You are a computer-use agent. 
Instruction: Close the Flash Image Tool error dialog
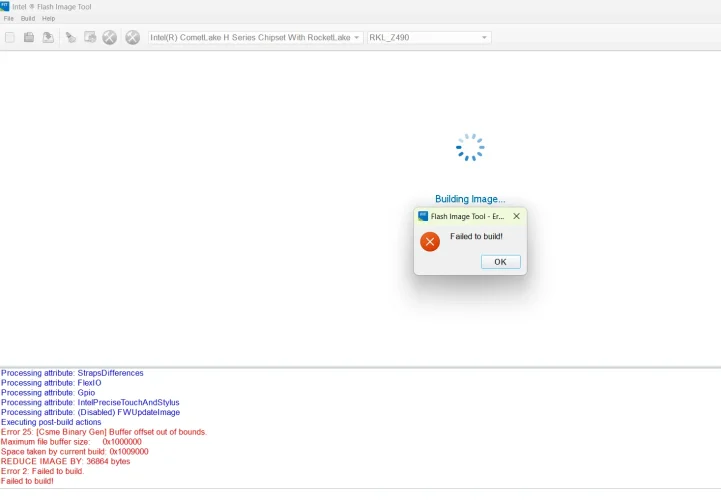[x=516, y=216]
